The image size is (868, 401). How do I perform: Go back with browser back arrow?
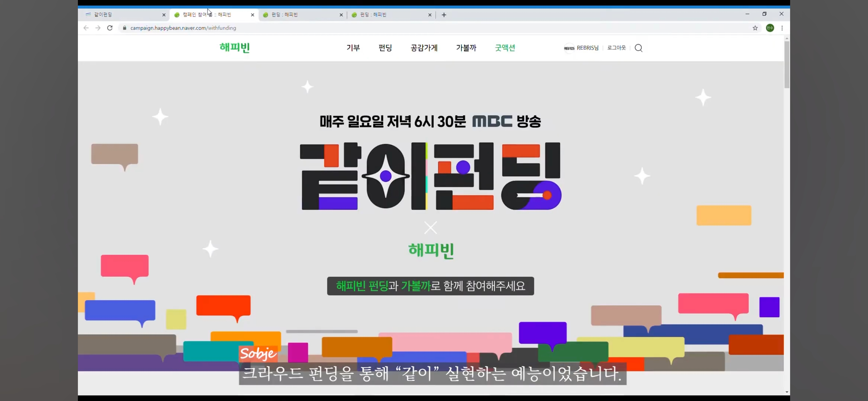pyautogui.click(x=86, y=28)
